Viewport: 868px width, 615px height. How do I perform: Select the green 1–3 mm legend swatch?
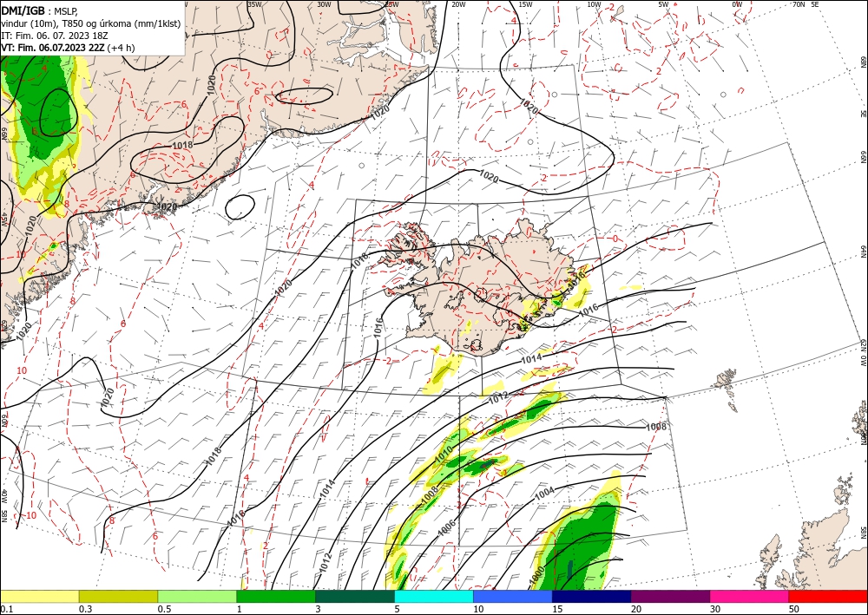[276, 596]
